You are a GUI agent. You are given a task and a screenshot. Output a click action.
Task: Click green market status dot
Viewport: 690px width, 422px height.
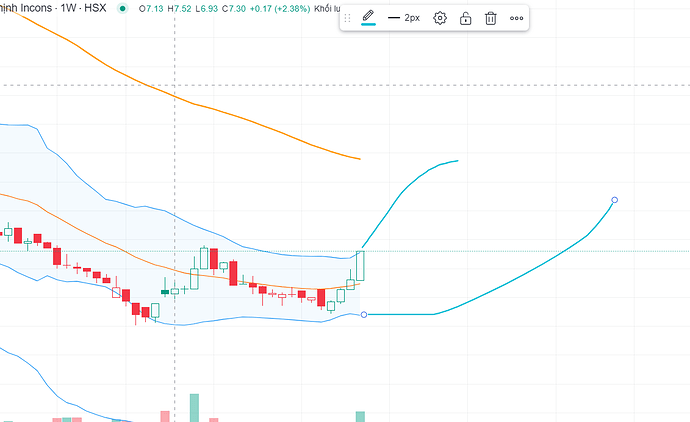point(122,8)
